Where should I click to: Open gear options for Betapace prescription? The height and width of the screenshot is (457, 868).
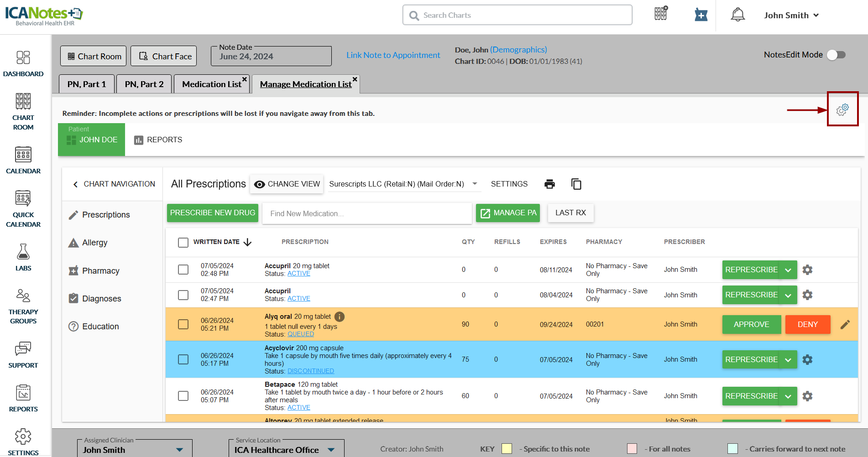coord(807,396)
